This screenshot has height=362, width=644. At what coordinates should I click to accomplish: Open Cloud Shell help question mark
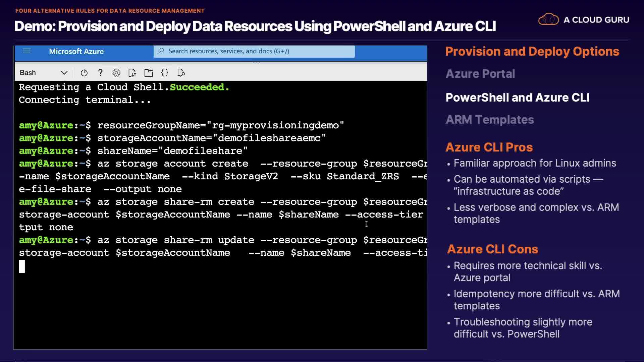click(100, 73)
